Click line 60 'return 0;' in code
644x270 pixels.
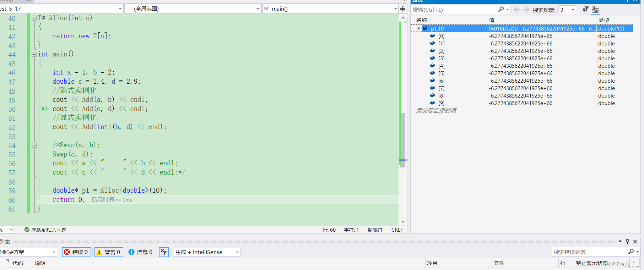pos(69,200)
